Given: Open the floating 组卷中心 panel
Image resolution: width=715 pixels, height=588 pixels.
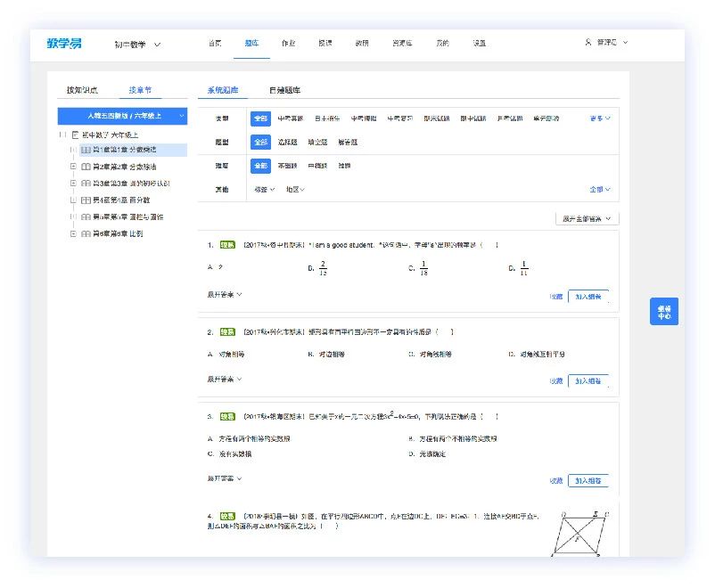Looking at the screenshot, I should 662,312.
